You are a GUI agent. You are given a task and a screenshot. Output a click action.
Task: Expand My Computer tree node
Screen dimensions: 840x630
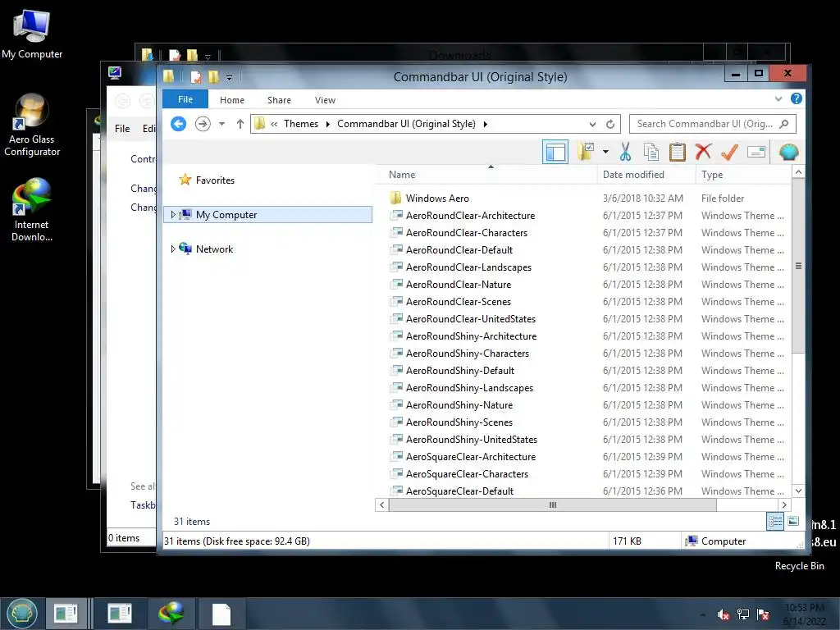click(x=172, y=215)
